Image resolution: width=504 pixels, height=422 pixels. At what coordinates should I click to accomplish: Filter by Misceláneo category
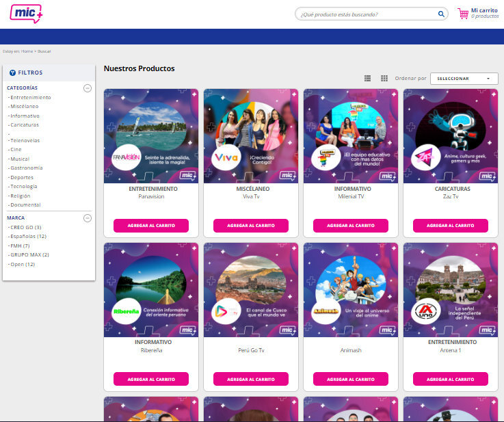coord(25,107)
